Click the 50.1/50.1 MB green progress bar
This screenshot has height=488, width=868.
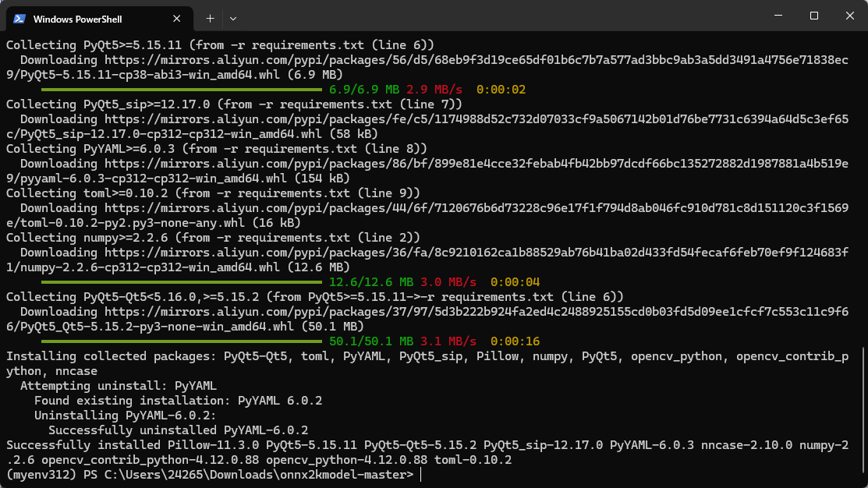181,341
